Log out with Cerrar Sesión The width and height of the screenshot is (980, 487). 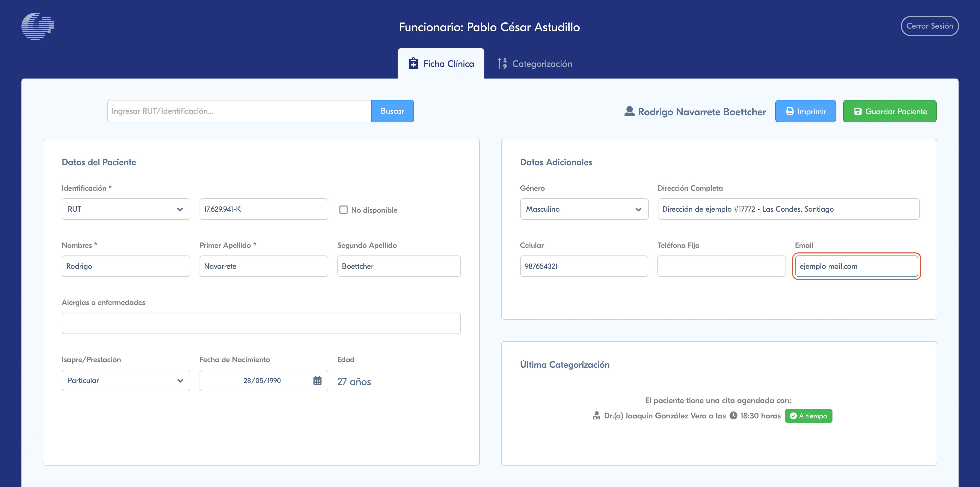pyautogui.click(x=929, y=26)
